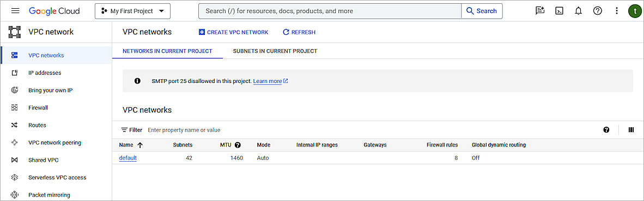644x201 pixels.
Task: Click the Shared VPC bowtie icon
Action: pyautogui.click(x=14, y=160)
